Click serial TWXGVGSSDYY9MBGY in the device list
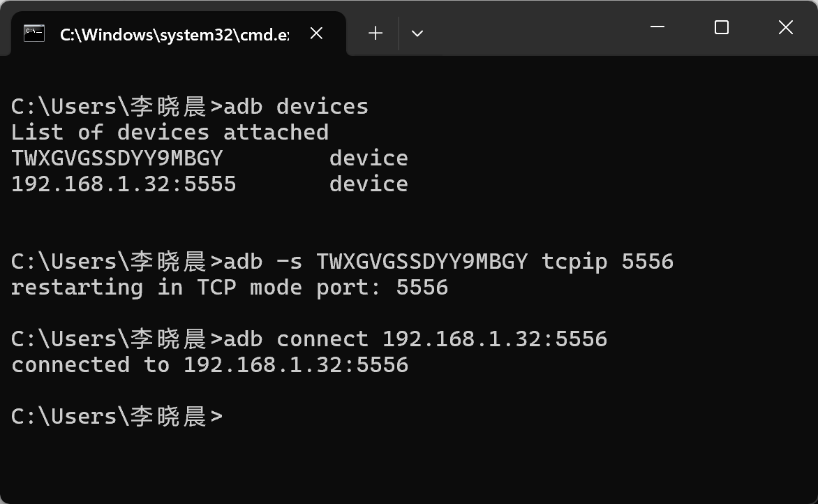The image size is (818, 504). click(117, 158)
